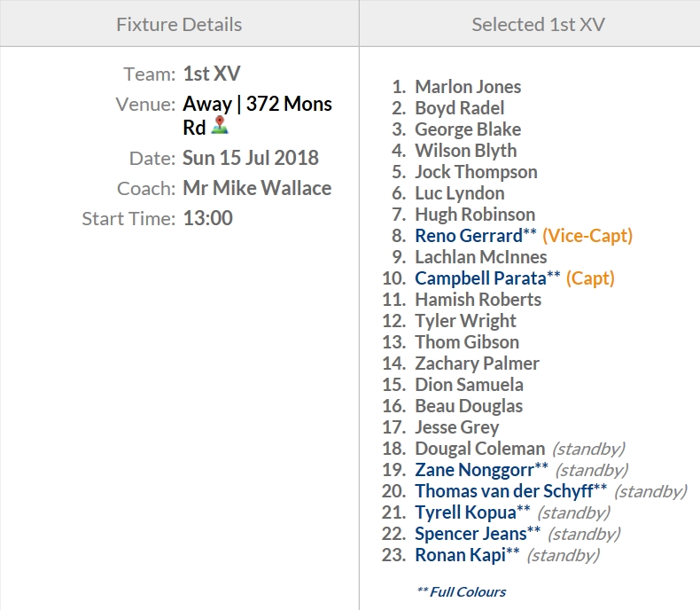Click coach name Mr Mike Wallace
This screenshot has height=610, width=700.
pos(257,188)
